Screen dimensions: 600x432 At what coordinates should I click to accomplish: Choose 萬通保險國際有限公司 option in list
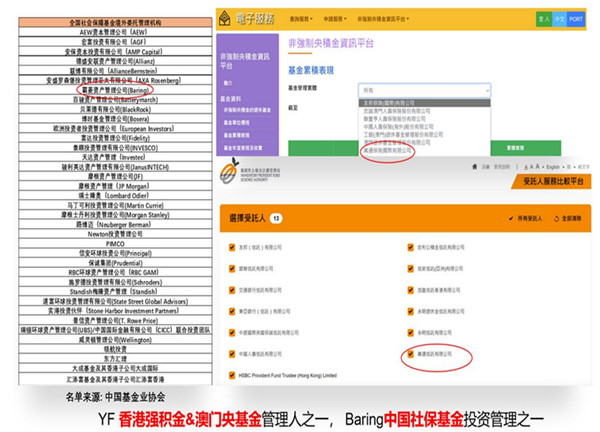coord(424,150)
